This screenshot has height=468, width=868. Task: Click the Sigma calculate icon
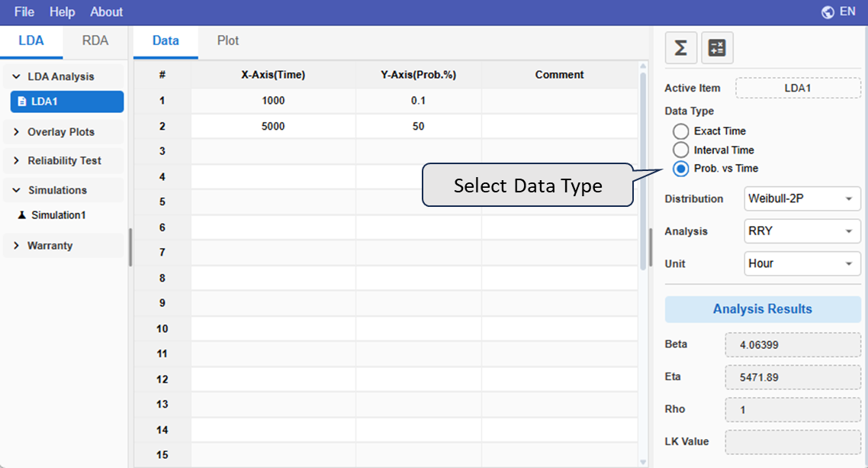[x=681, y=47]
